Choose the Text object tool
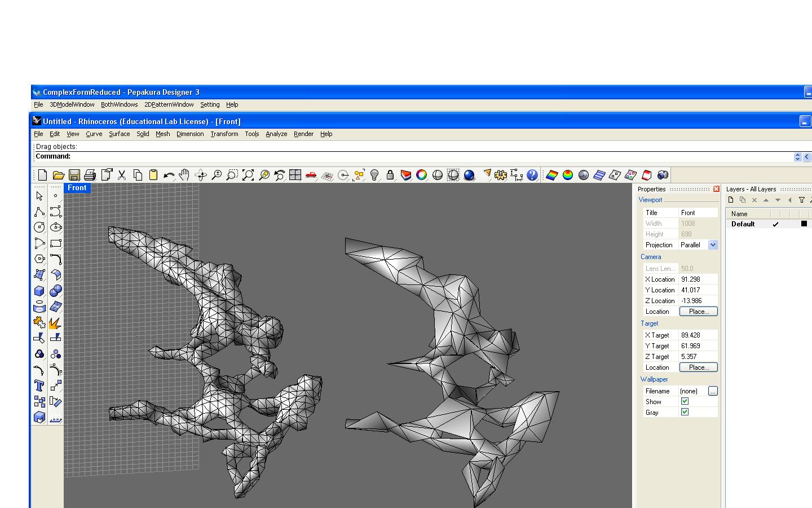 [39, 386]
